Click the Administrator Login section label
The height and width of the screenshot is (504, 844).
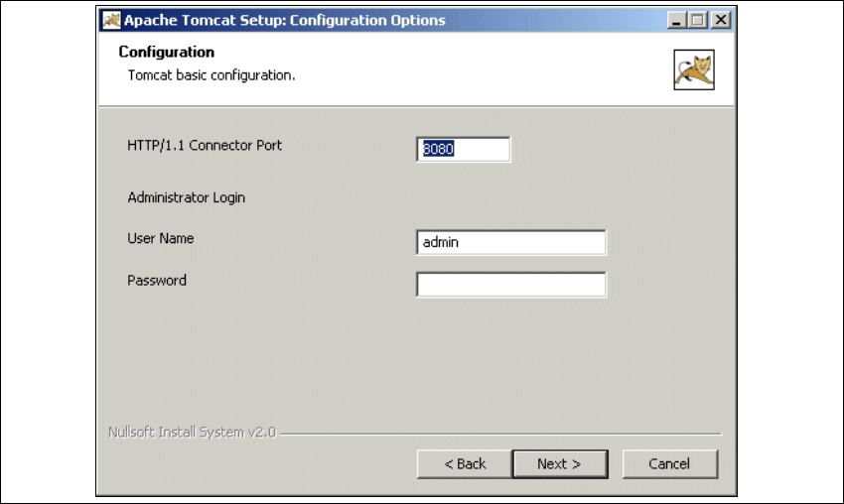tap(186, 197)
